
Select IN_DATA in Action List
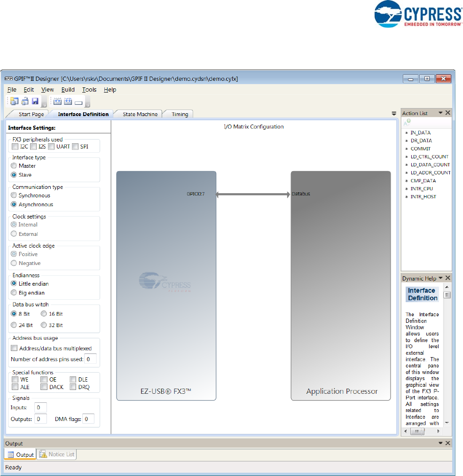(x=421, y=133)
